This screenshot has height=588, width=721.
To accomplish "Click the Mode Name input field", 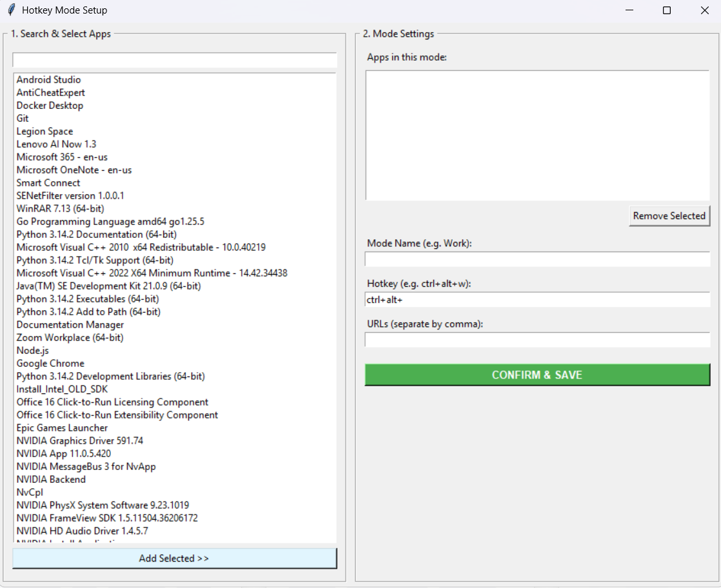I will (537, 259).
